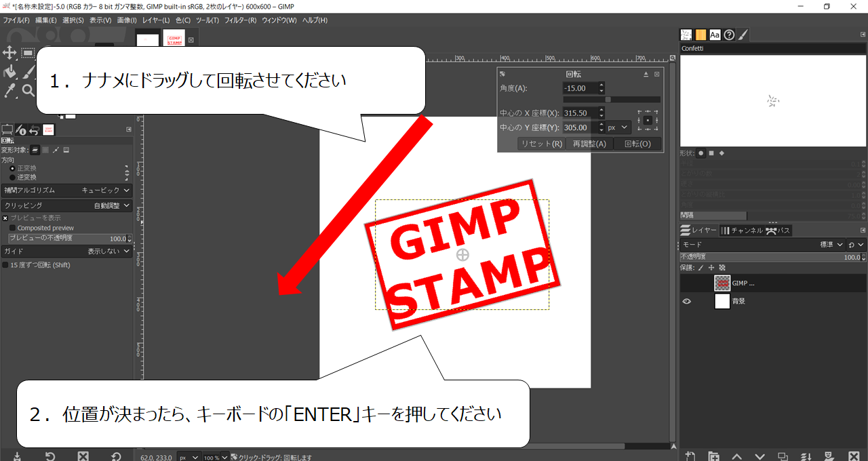This screenshot has width=868, height=461.
Task: Create a new layer from layers footer
Action: click(690, 456)
